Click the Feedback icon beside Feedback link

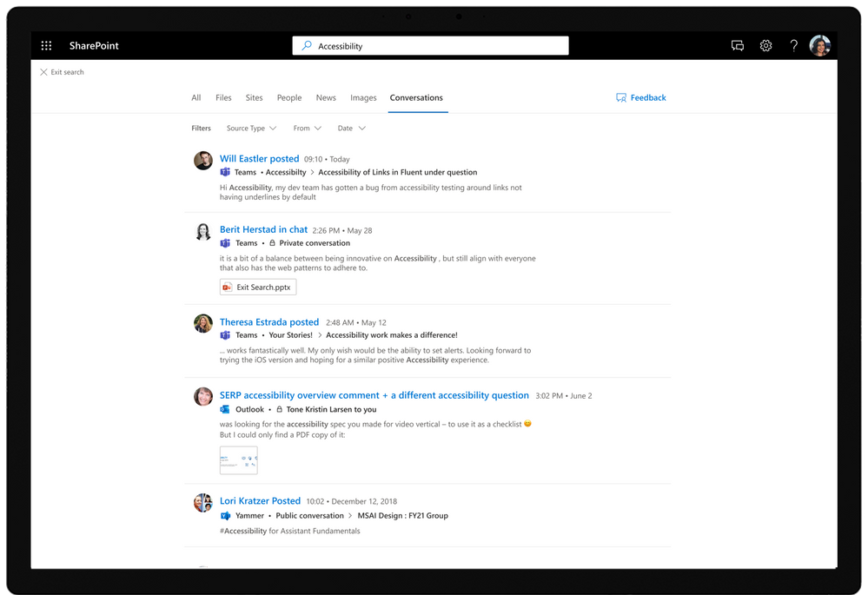(x=621, y=98)
